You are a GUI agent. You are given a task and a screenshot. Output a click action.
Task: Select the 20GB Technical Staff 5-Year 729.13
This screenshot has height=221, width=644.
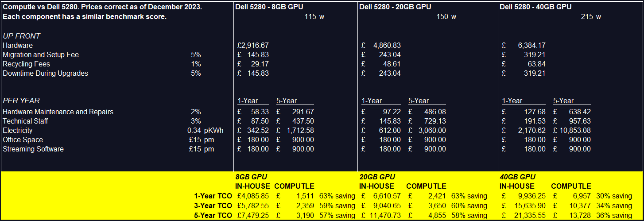pyautogui.click(x=435, y=121)
